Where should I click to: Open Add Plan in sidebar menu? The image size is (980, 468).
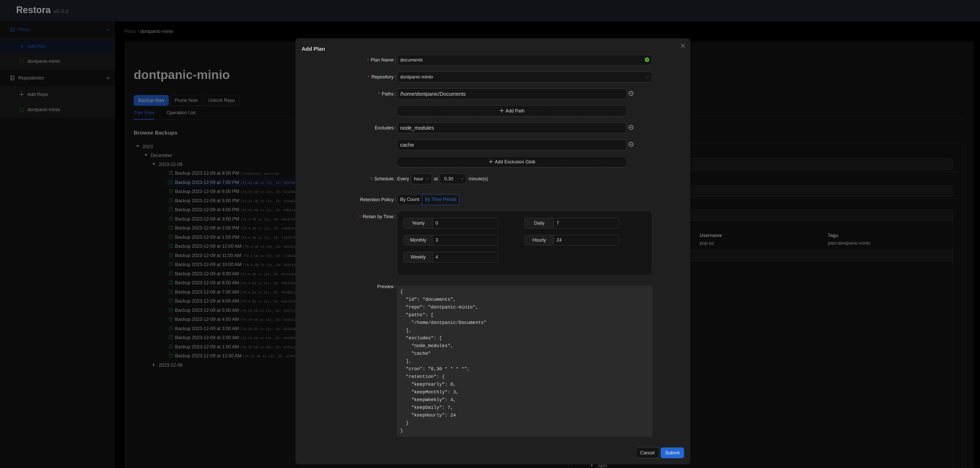[37, 46]
